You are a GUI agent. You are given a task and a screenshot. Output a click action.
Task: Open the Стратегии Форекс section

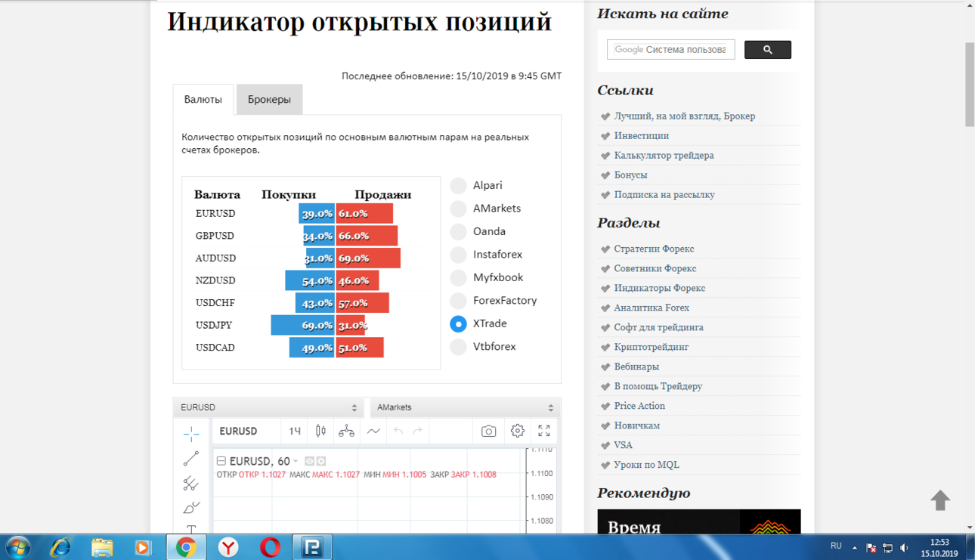click(654, 249)
